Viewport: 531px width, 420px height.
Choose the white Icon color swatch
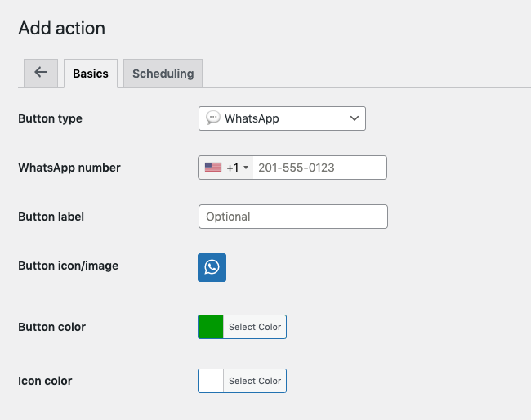(x=211, y=381)
